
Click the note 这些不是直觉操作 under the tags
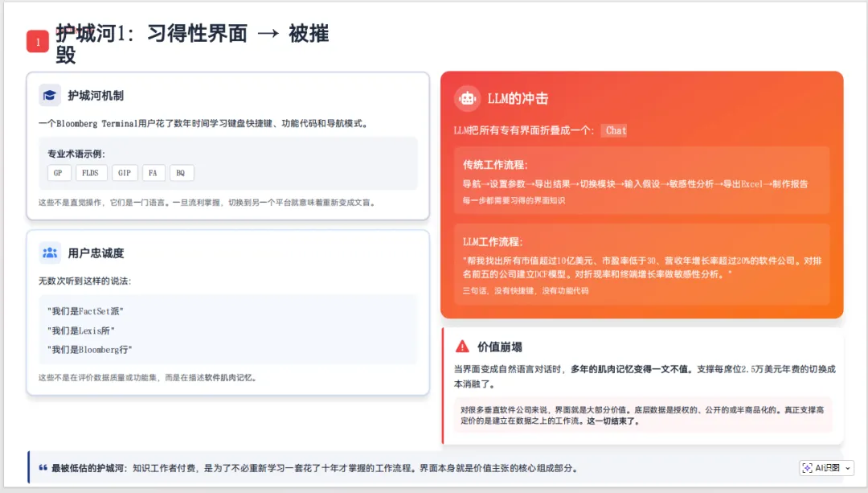(208, 203)
